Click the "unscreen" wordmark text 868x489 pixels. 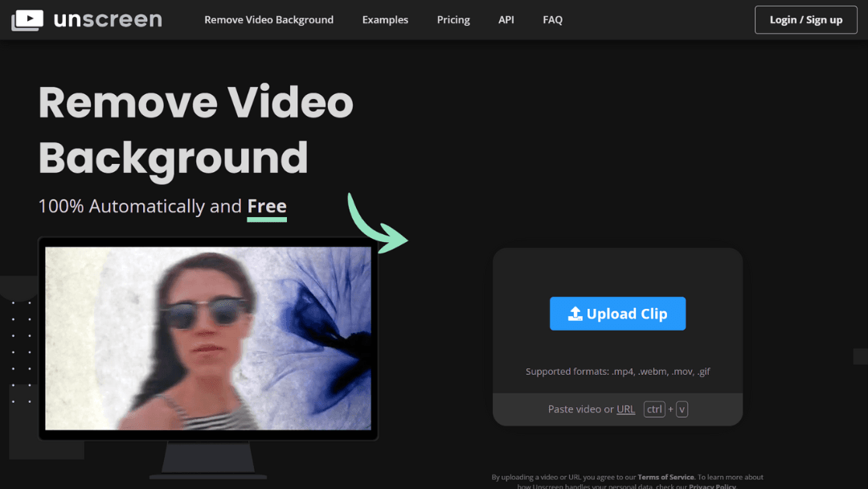(x=108, y=19)
